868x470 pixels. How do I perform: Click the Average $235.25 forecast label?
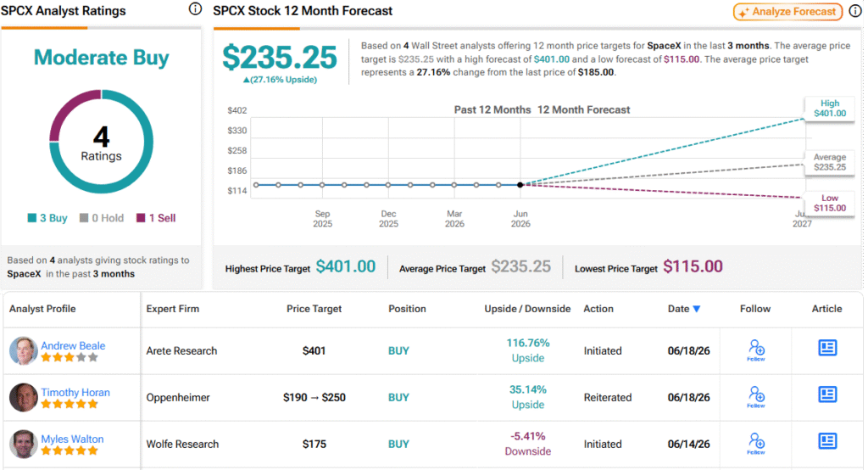[x=830, y=162]
